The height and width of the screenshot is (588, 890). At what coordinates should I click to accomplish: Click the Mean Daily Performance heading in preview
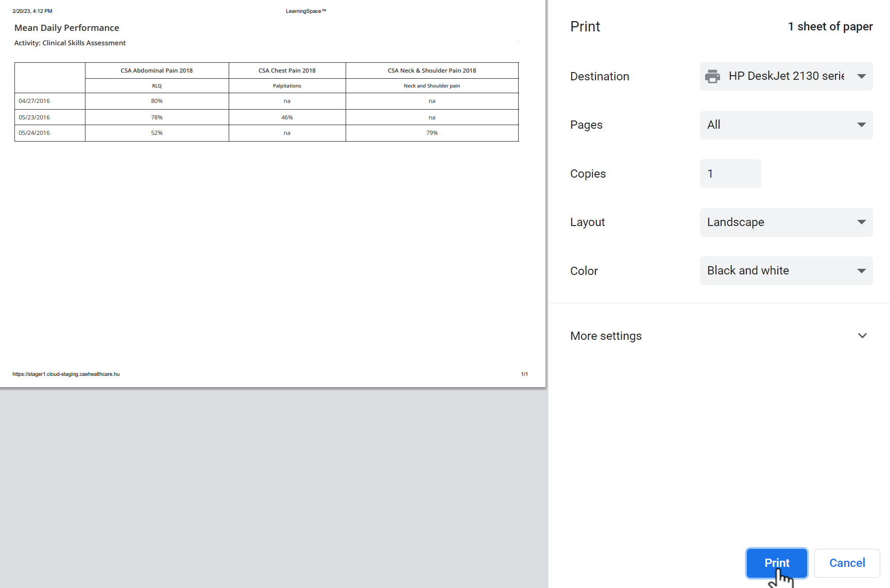66,28
